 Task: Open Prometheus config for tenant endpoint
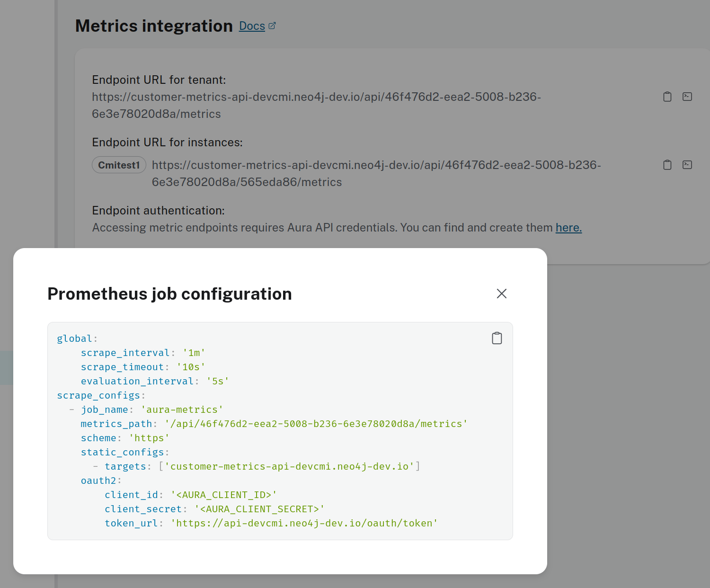pyautogui.click(x=687, y=97)
